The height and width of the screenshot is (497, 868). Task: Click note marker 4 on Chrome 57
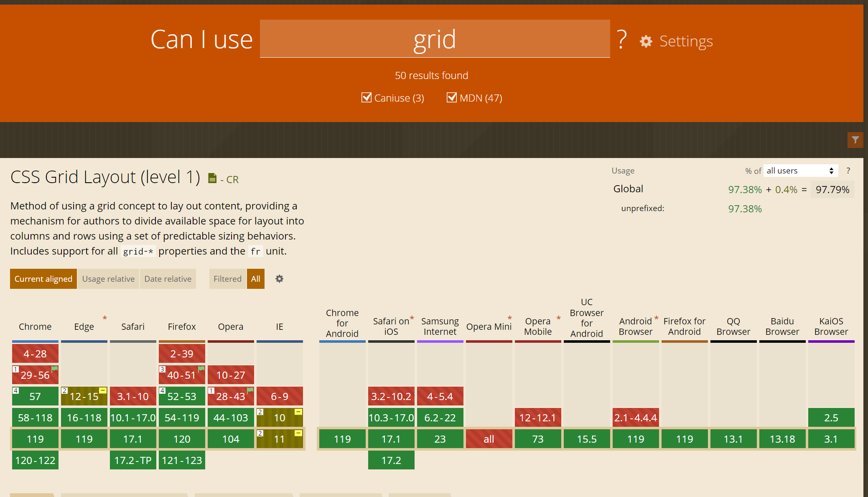click(x=15, y=390)
